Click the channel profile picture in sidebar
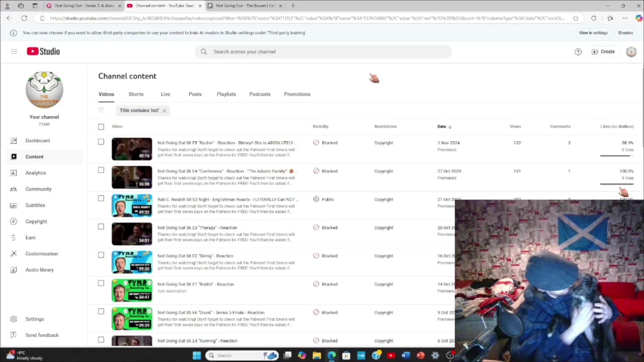644x362 pixels. click(x=44, y=89)
